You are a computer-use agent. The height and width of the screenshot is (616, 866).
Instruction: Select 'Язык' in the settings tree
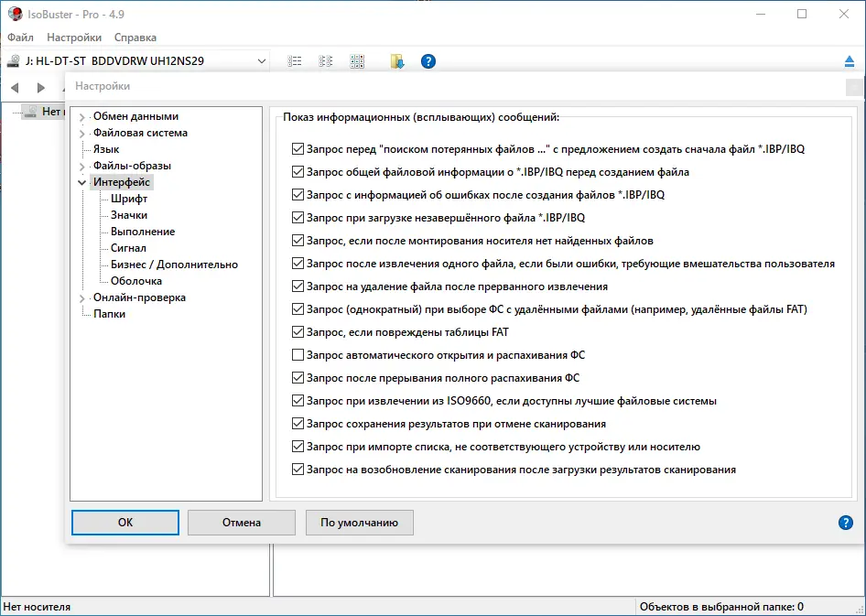pyautogui.click(x=106, y=149)
